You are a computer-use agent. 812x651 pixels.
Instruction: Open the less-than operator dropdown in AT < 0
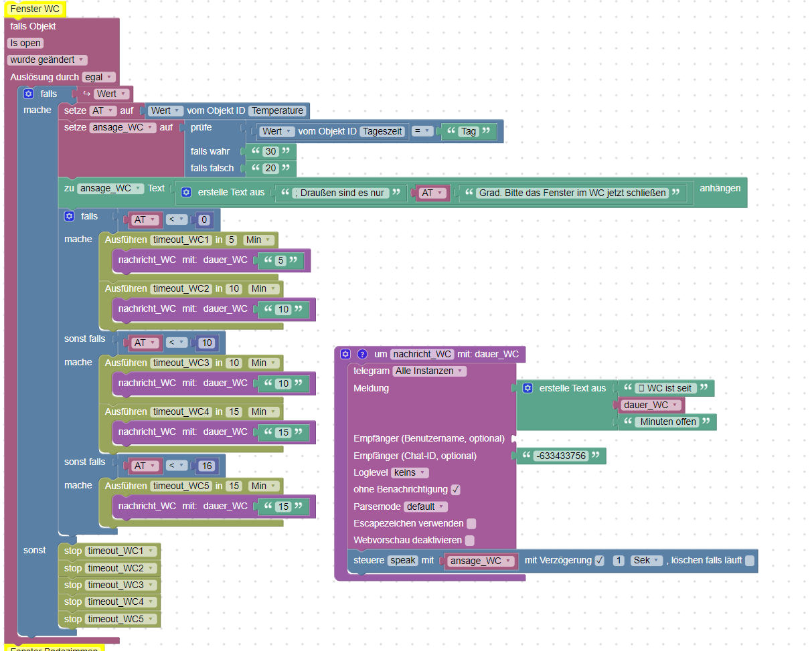(x=177, y=219)
